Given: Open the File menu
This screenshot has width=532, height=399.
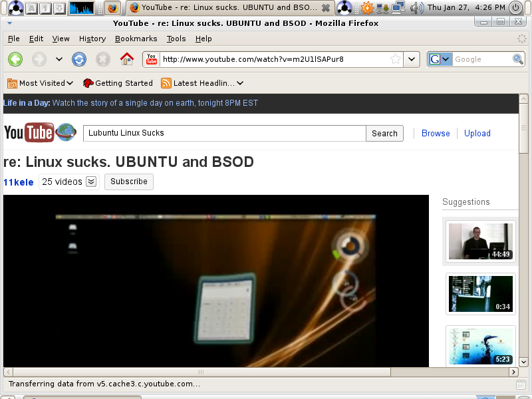Looking at the screenshot, I should coord(13,39).
